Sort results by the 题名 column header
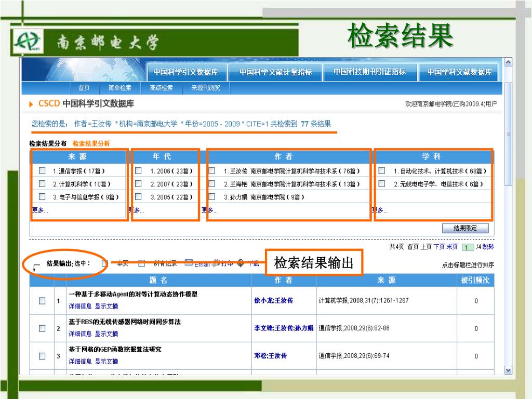The width and height of the screenshot is (532, 399). [x=158, y=280]
